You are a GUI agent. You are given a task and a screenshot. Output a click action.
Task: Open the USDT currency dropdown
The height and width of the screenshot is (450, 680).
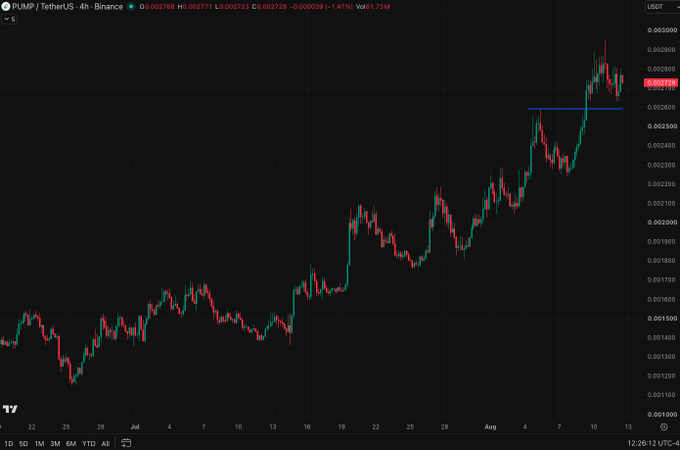point(661,7)
